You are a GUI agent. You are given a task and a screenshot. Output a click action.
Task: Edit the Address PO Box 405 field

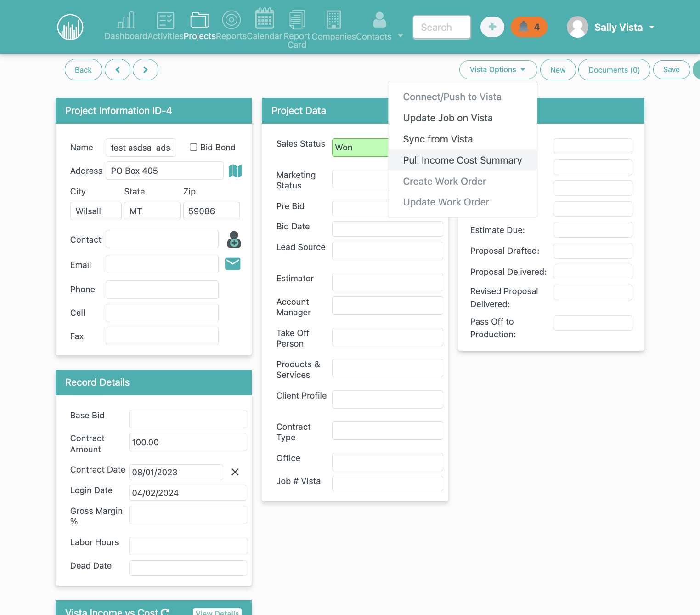coord(164,171)
